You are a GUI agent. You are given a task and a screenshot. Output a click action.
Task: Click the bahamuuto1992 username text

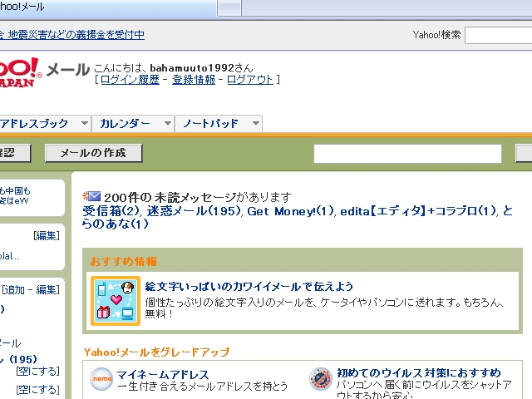(192, 68)
